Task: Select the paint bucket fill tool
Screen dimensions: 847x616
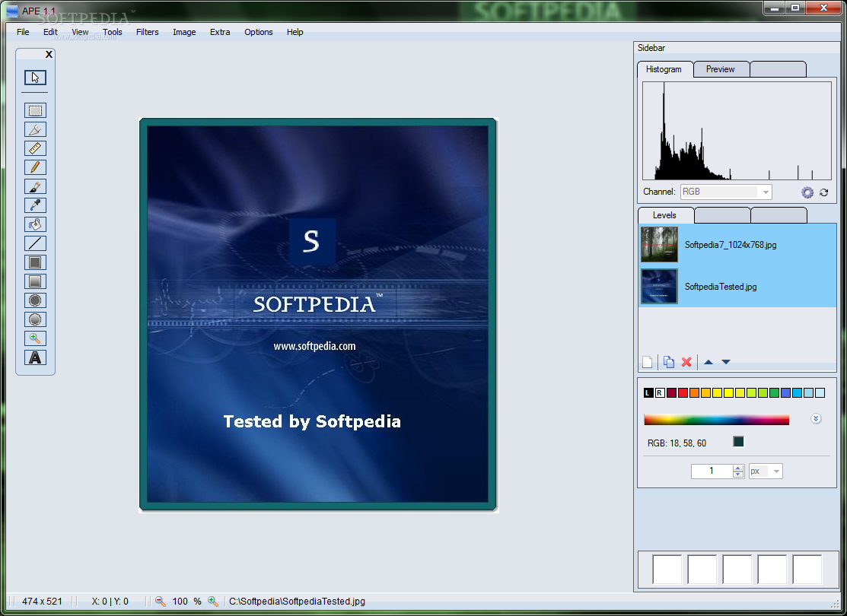Action: tap(35, 224)
